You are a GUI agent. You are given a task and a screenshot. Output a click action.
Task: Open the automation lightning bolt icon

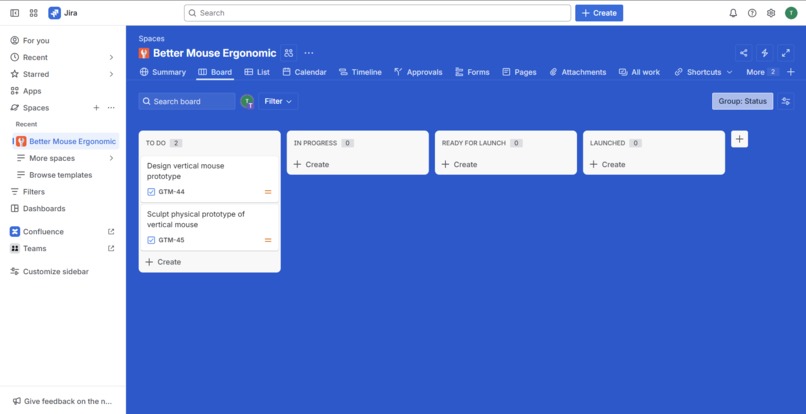[x=764, y=52]
